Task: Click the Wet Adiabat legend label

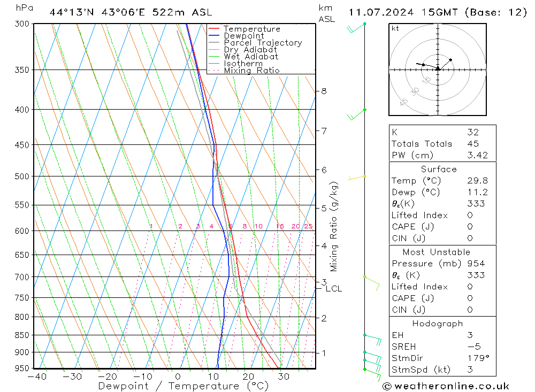Action: [251, 57]
